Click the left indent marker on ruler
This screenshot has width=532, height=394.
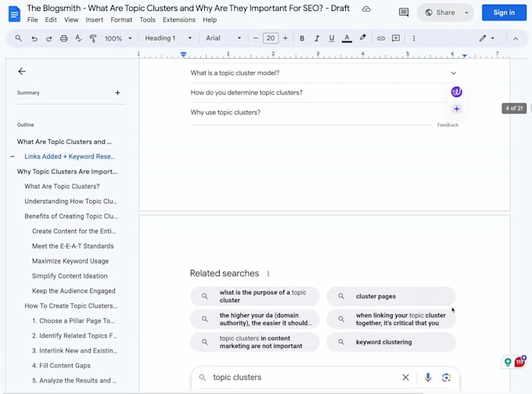[183, 54]
